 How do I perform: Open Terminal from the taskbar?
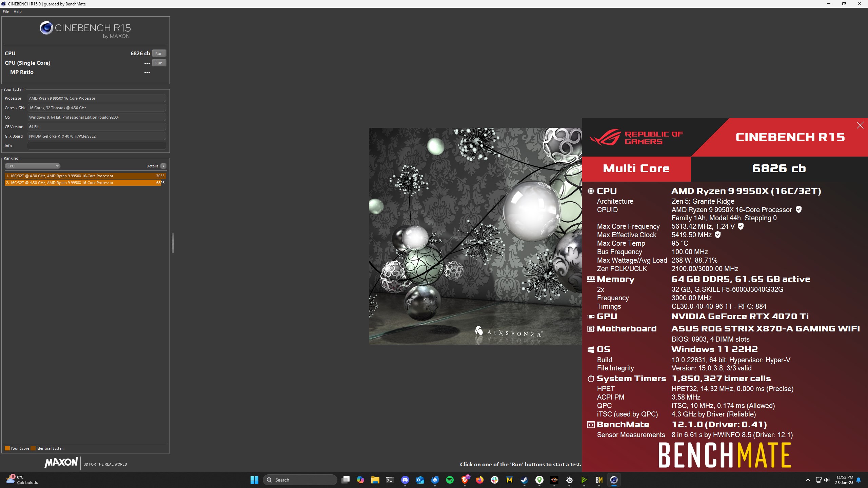point(390,480)
